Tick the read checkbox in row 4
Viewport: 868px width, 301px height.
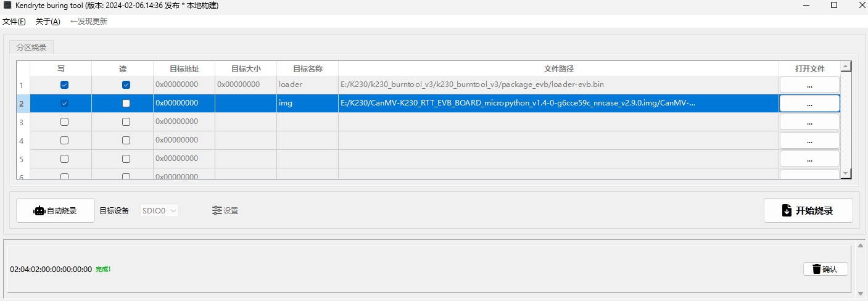[x=126, y=140]
